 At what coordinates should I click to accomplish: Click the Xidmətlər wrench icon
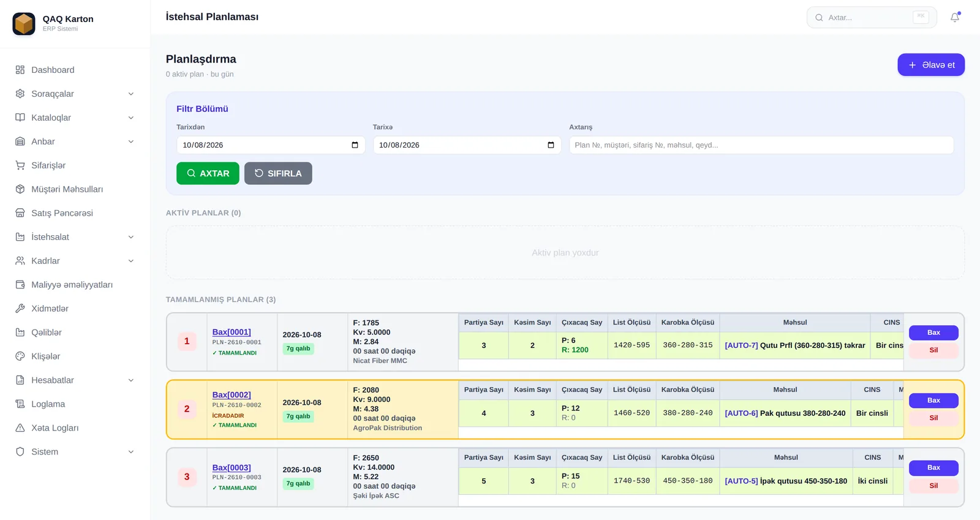pos(20,309)
